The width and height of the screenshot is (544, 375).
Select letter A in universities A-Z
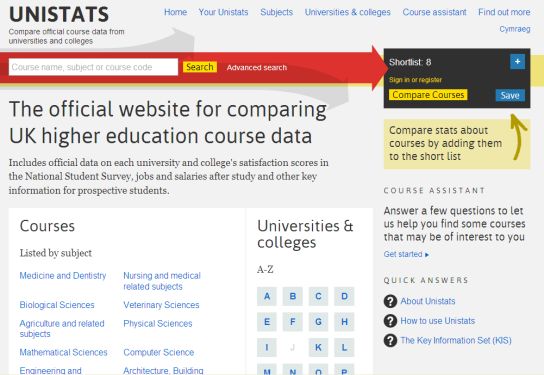267,296
